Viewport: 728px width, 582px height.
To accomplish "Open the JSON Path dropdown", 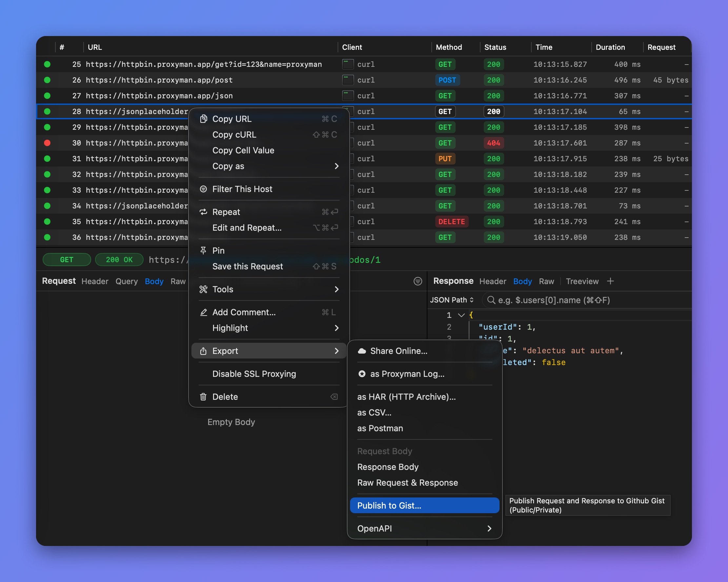I will [451, 300].
